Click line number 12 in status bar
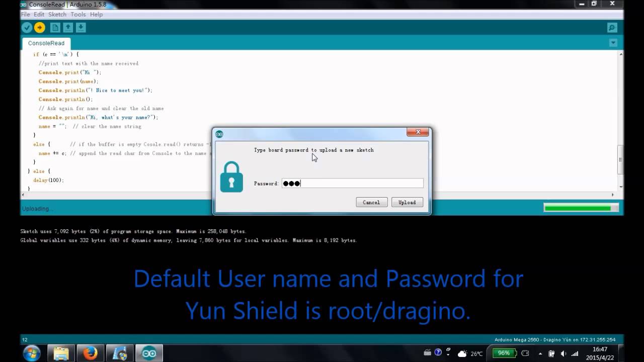 click(25, 340)
